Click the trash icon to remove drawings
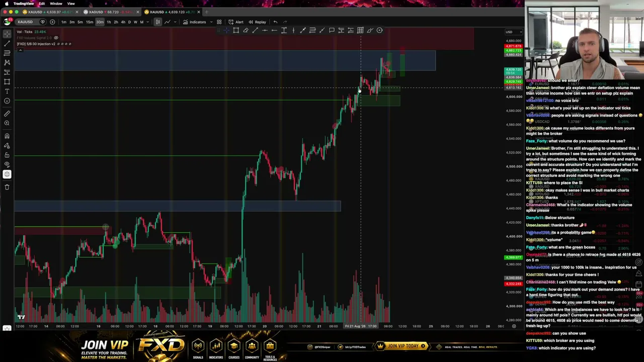This screenshot has height=362, width=644. tap(7, 187)
